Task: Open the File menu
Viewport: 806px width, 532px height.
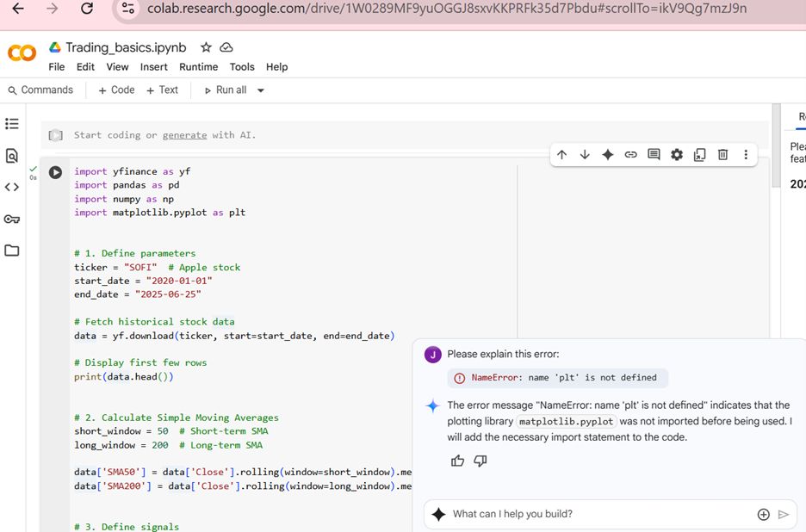Action: point(57,67)
